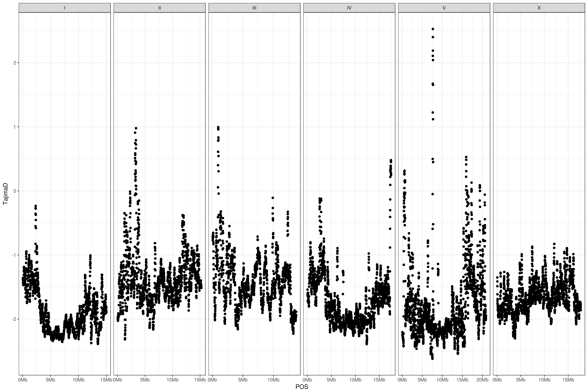Click the chromosome III facet header
The height and width of the screenshot is (392, 588).
[254, 8]
